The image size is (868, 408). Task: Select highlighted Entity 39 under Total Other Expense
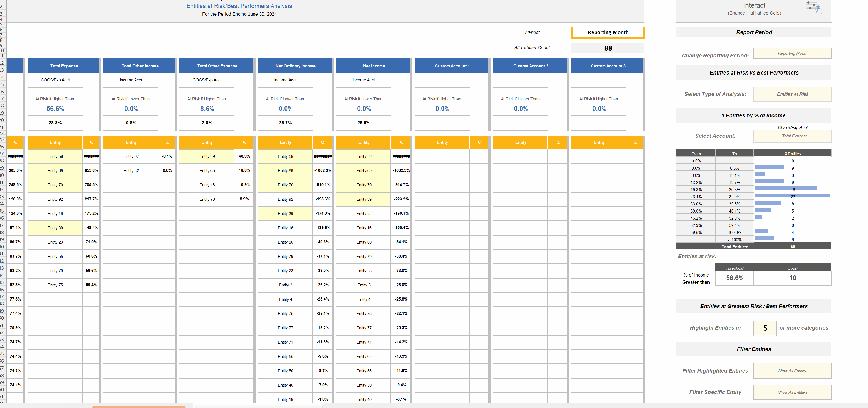click(x=207, y=156)
